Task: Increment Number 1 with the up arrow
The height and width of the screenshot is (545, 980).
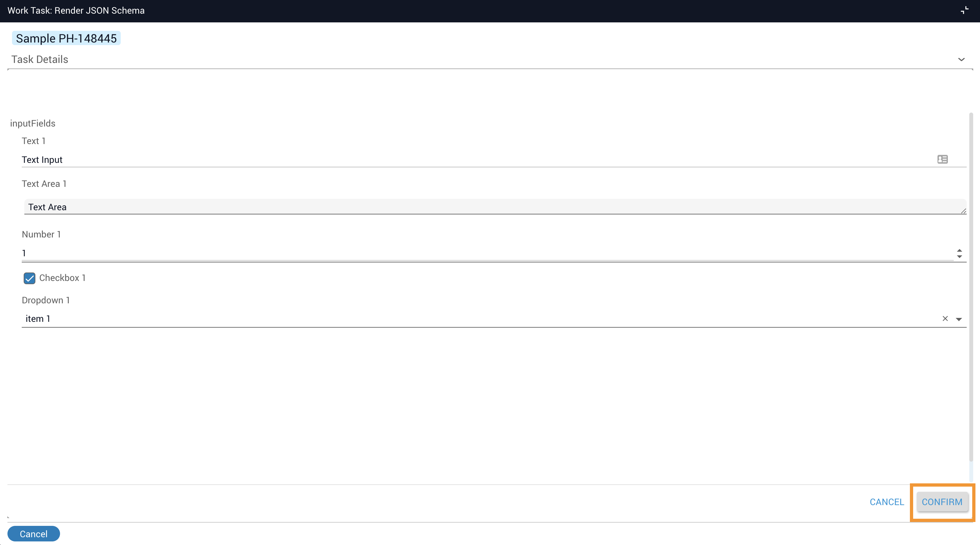Action: point(960,250)
